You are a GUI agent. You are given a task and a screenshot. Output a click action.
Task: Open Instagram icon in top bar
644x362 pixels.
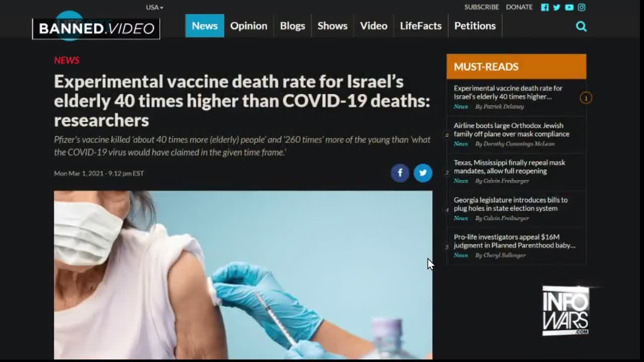582,7
